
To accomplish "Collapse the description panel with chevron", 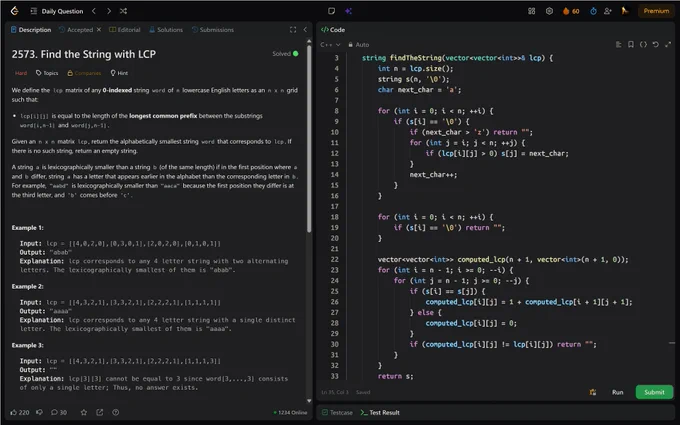I will (x=305, y=29).
